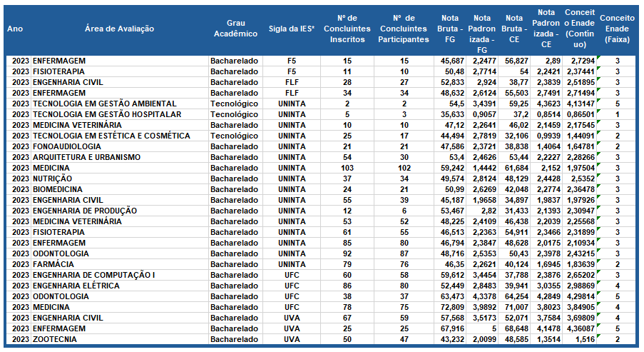Click the participantes value '102'
Viewport: 644px width, 352px height.
(404, 168)
